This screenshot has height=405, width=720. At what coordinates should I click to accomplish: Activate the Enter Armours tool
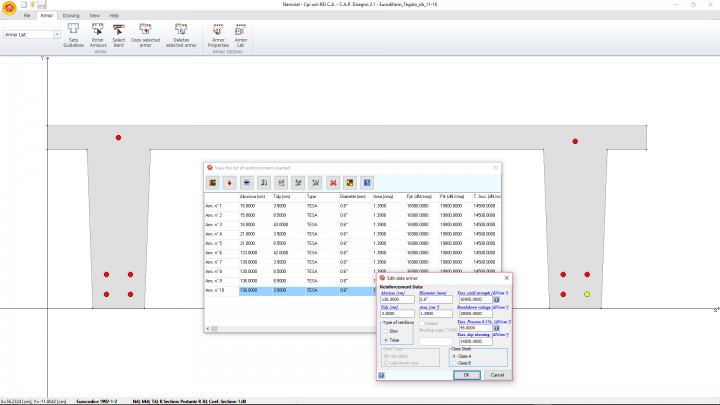[x=97, y=30]
